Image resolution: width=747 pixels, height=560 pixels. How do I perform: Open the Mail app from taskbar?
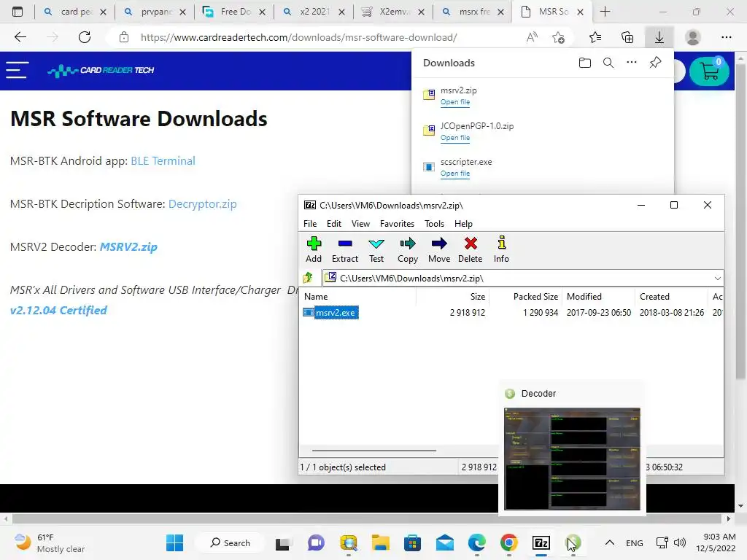(444, 542)
